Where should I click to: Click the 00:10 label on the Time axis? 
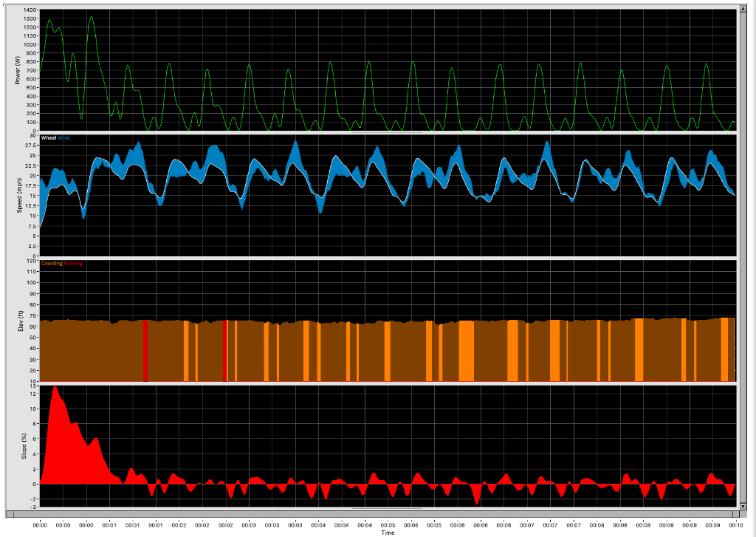[735, 525]
